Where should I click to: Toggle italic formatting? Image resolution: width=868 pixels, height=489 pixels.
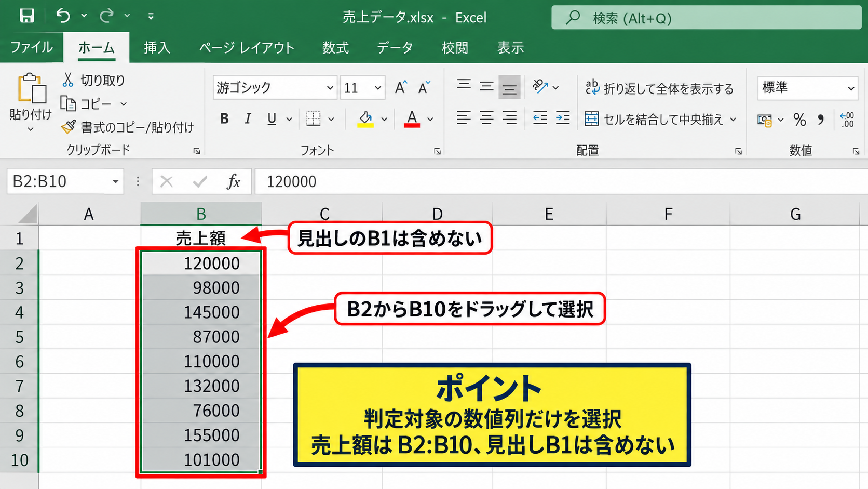pyautogui.click(x=248, y=119)
